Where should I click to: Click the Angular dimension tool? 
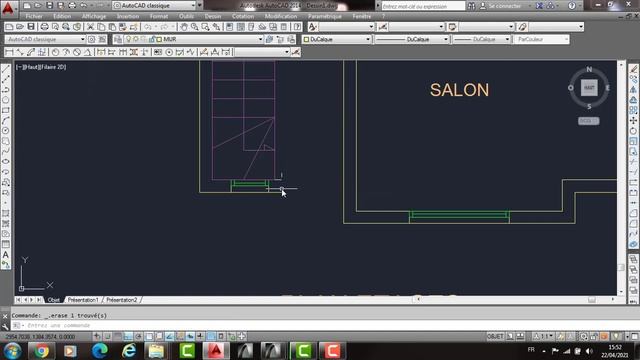click(x=87, y=52)
